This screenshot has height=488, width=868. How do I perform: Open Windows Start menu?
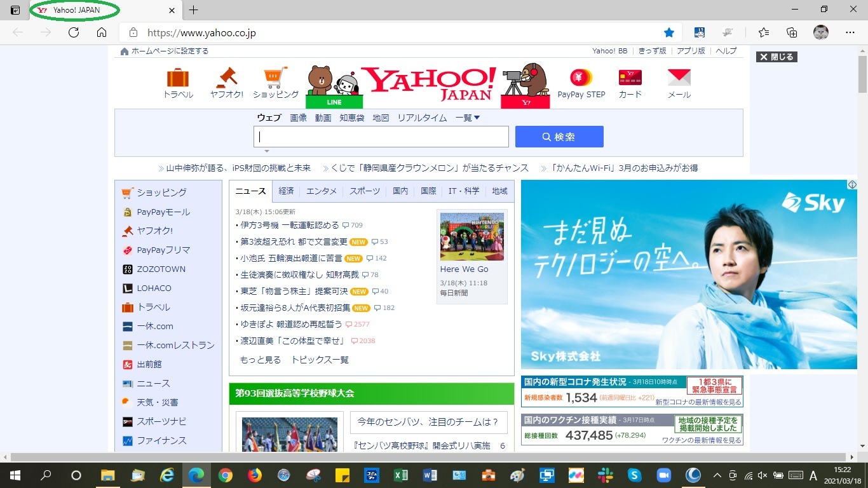point(15,475)
